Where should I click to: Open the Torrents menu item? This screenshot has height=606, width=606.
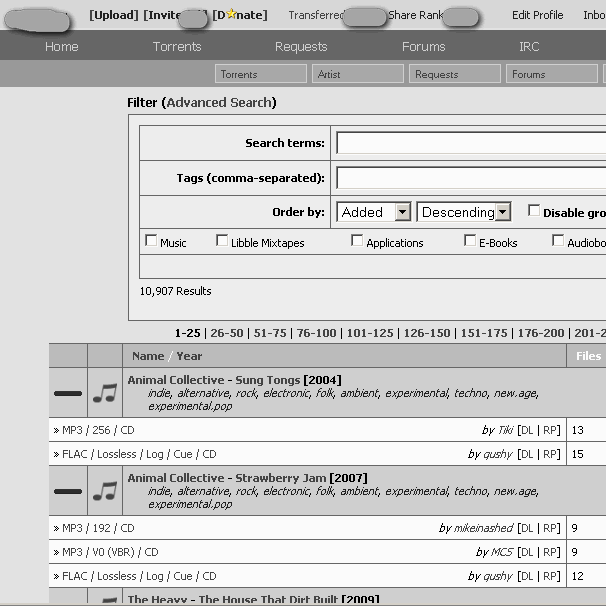point(177,46)
